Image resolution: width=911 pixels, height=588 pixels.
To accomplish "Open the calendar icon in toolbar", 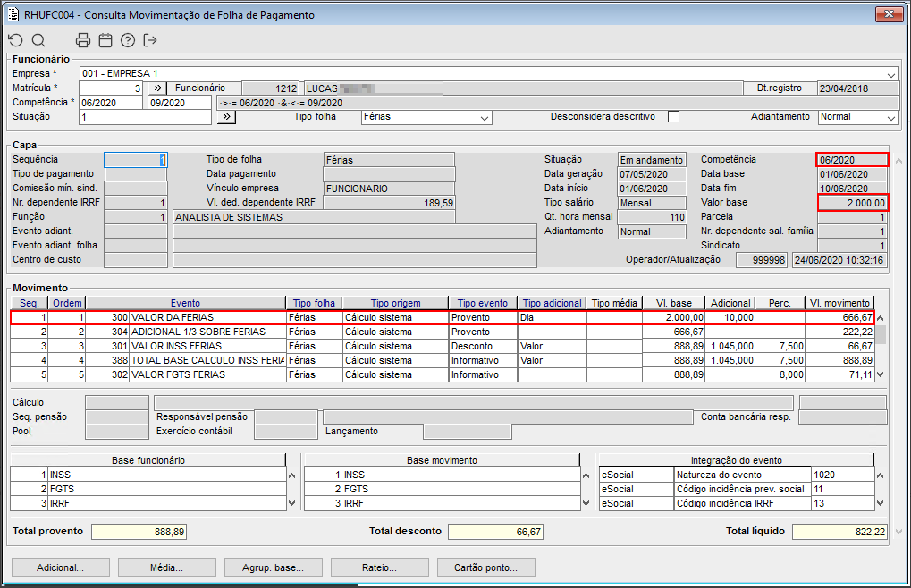I will tap(105, 40).
